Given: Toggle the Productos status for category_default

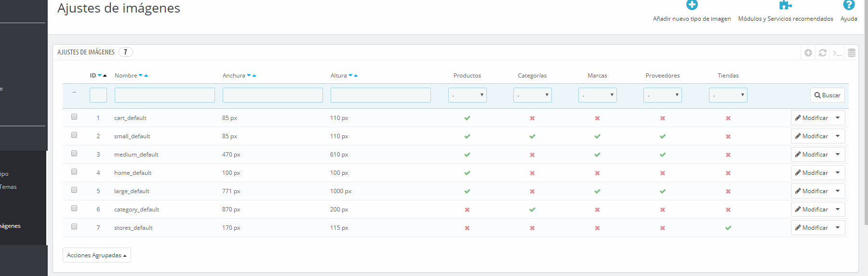Looking at the screenshot, I should tap(467, 210).
